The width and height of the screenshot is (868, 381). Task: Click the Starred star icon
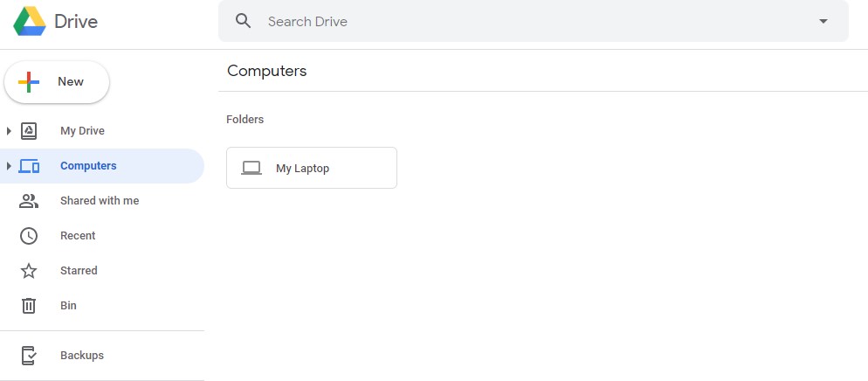pyautogui.click(x=29, y=271)
